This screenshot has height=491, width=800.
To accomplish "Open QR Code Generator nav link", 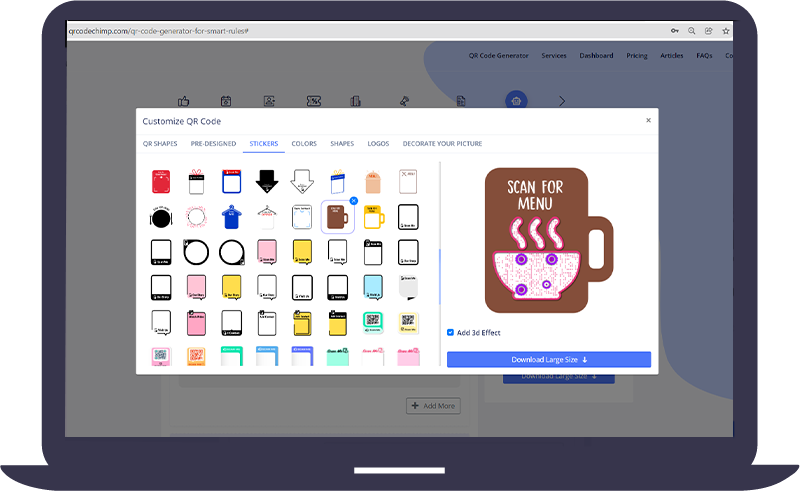I will (498, 56).
